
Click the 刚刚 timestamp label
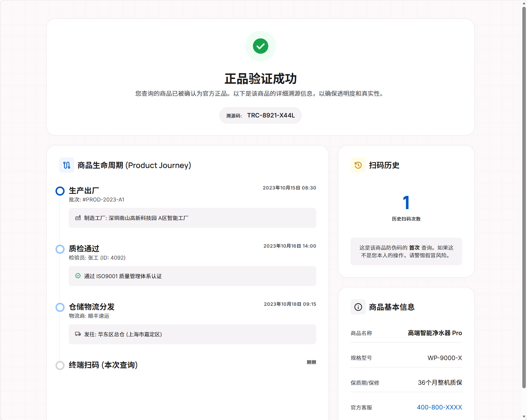point(312,362)
